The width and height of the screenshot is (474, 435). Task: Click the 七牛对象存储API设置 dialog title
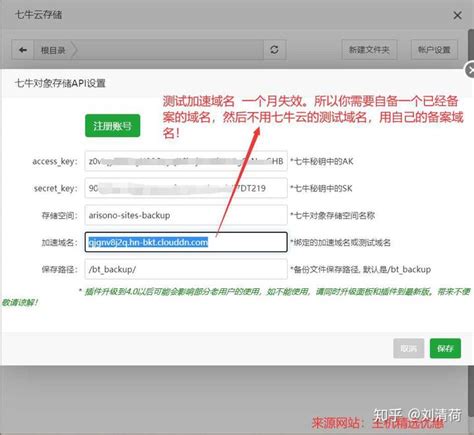point(60,83)
